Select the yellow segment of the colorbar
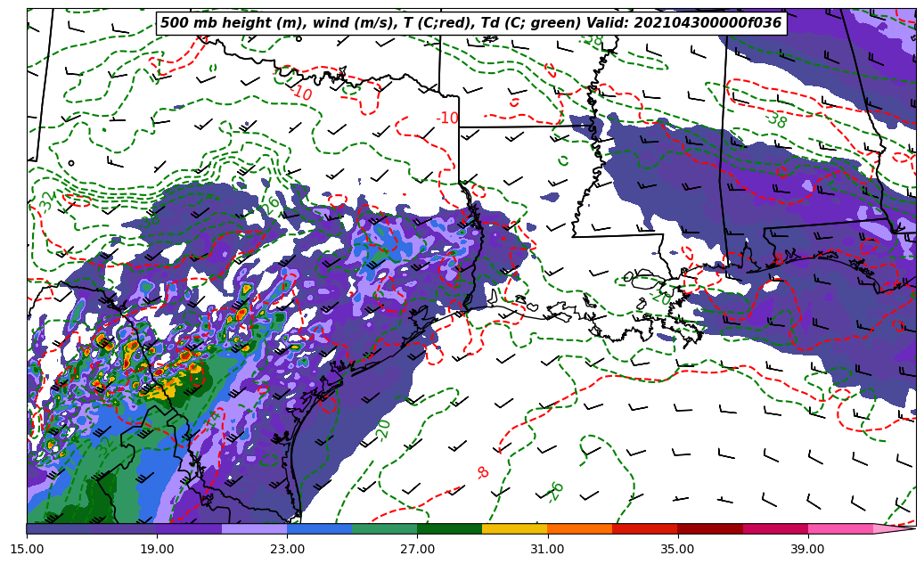 click(514, 528)
